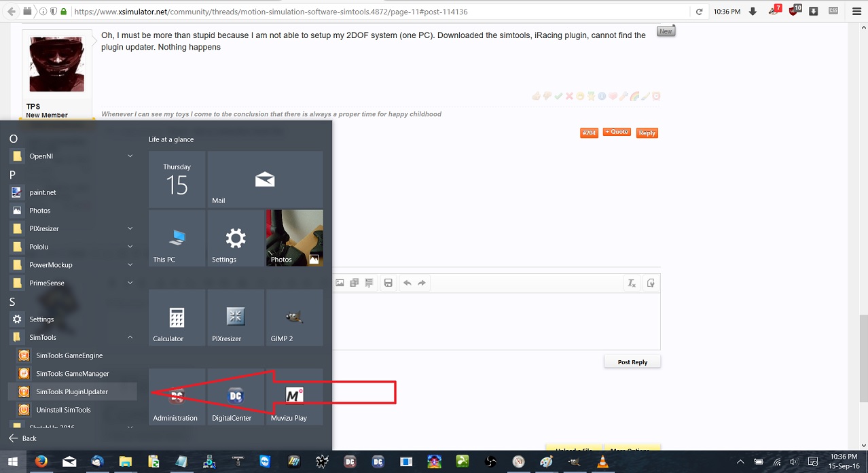Redo edit in reply editor
The width and height of the screenshot is (868, 473).
pos(422,283)
